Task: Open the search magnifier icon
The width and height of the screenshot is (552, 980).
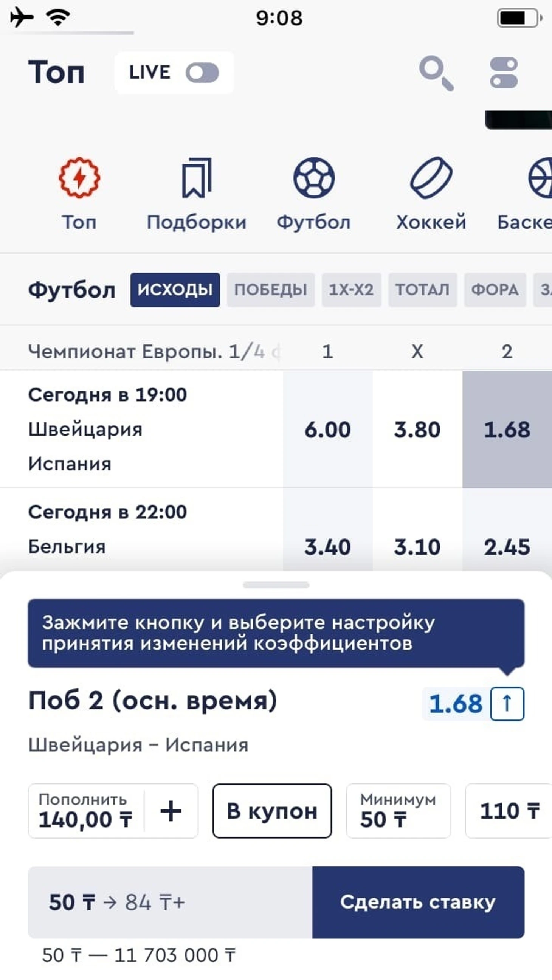Action: click(x=436, y=73)
